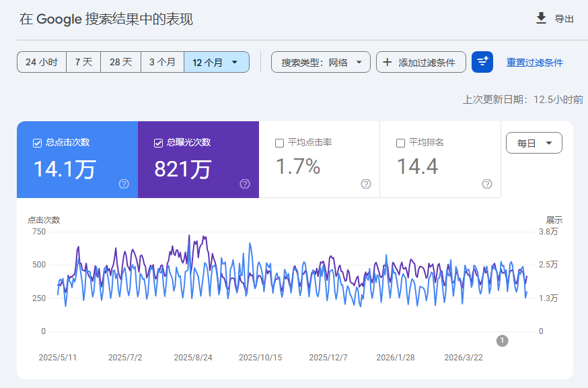Click the blue filter sparkle icon button
588x388 pixels.
click(482, 62)
